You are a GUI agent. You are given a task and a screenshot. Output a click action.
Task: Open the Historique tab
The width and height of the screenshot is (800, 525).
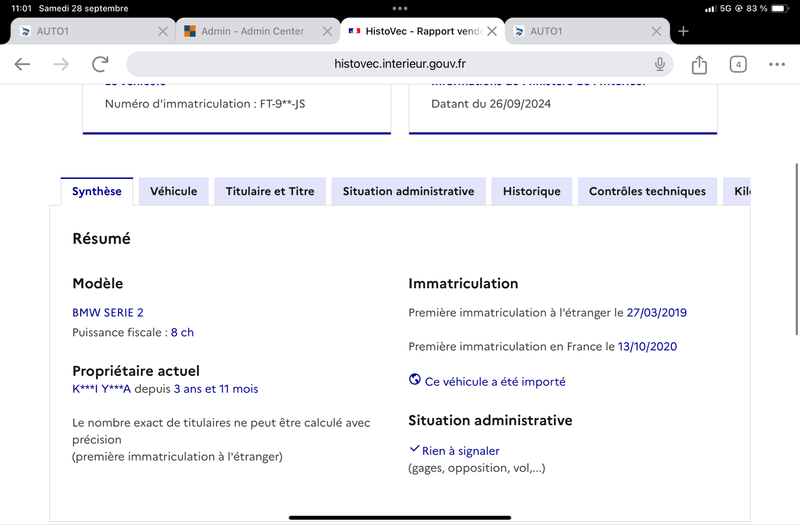(x=532, y=191)
